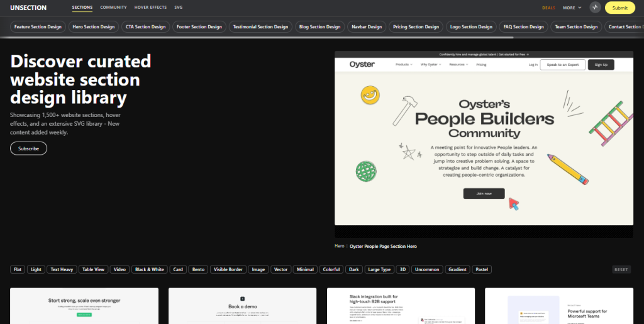Viewport: 644px width, 324px height.
Task: Enable the Table View filter
Action: [93, 269]
